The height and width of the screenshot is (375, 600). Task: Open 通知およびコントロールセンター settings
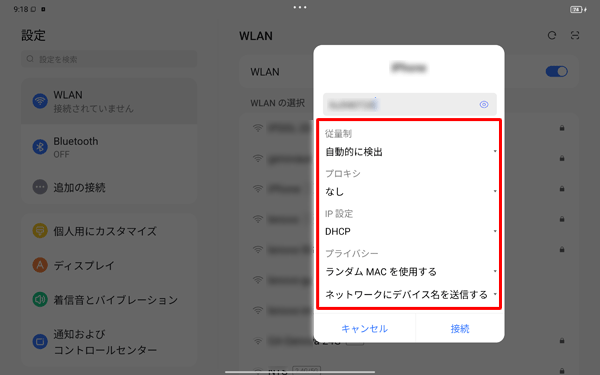(x=109, y=342)
